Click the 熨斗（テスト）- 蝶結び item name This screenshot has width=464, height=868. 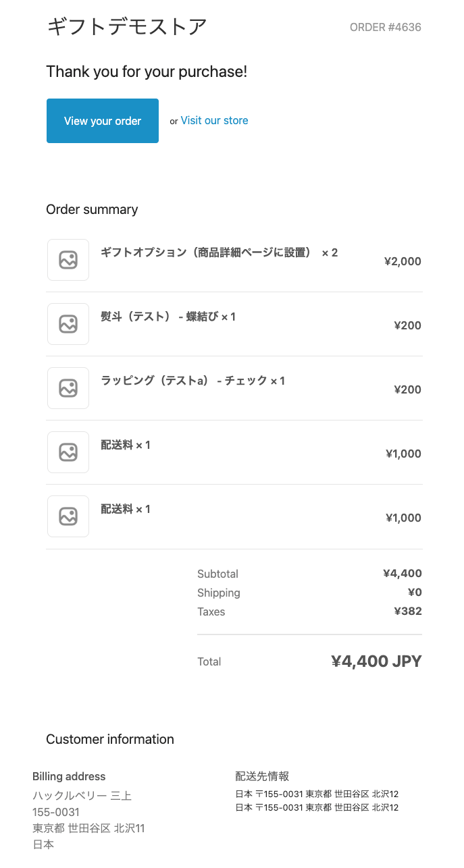click(167, 317)
